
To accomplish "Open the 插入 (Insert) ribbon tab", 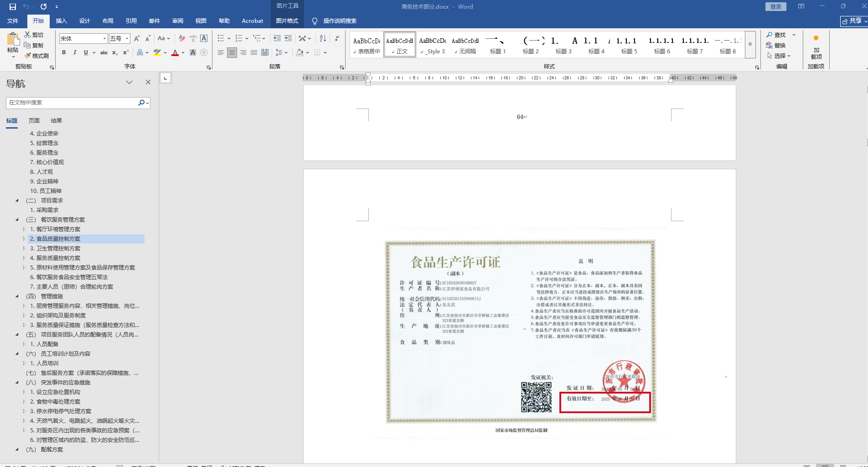I will click(61, 21).
